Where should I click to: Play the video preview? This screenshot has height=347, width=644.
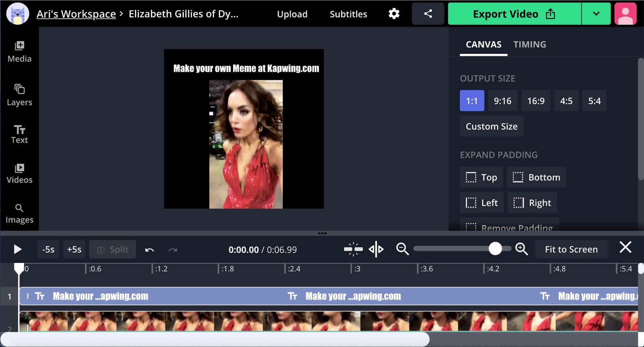[17, 250]
